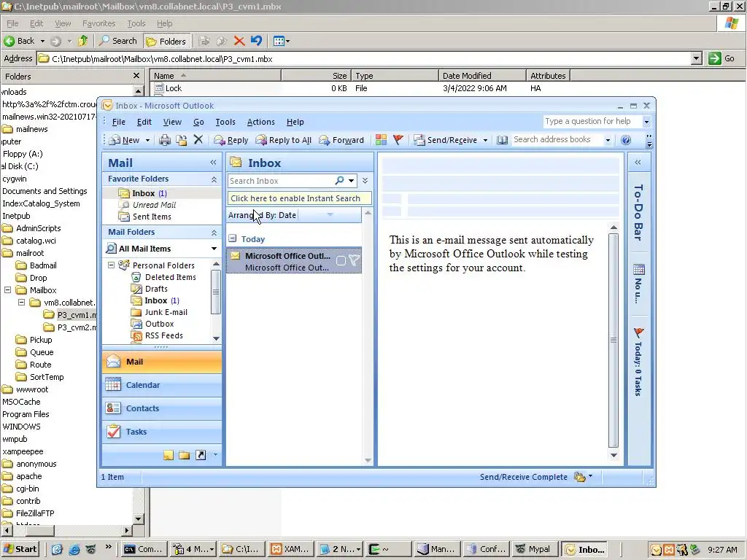Viewport: 747px width, 560px height.
Task: Click the New mail button
Action: [124, 140]
